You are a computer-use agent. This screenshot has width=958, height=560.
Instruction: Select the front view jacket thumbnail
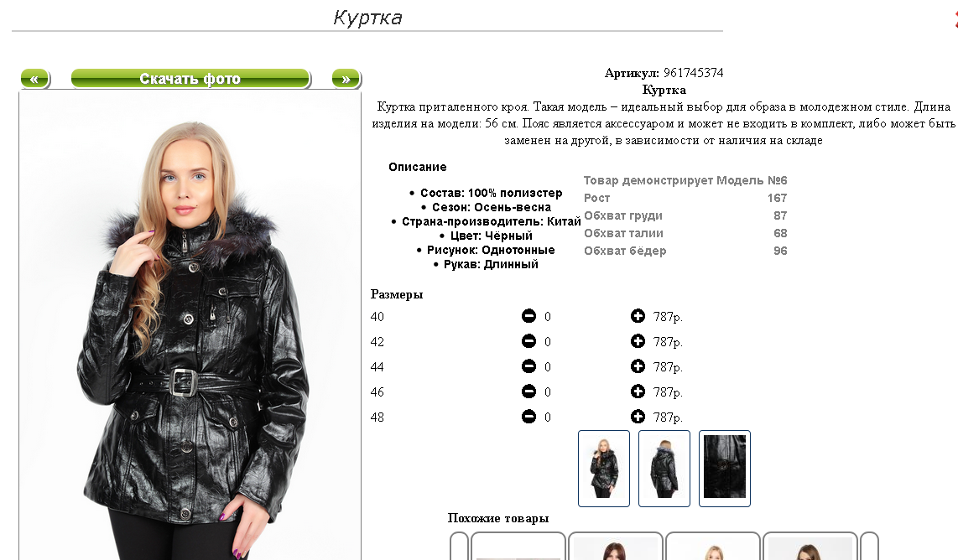click(x=604, y=469)
